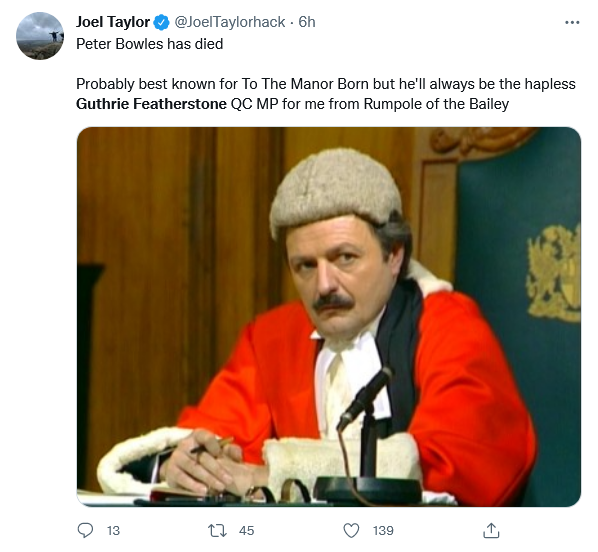Screen dimensions: 598x552
Task: Click the gold crest in the photo
Action: pos(554,273)
